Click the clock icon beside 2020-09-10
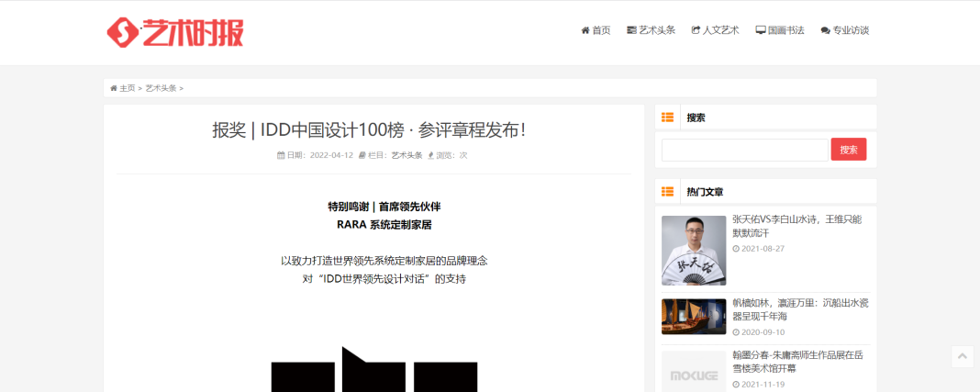Screen dimensions: 980x392 (x=736, y=332)
